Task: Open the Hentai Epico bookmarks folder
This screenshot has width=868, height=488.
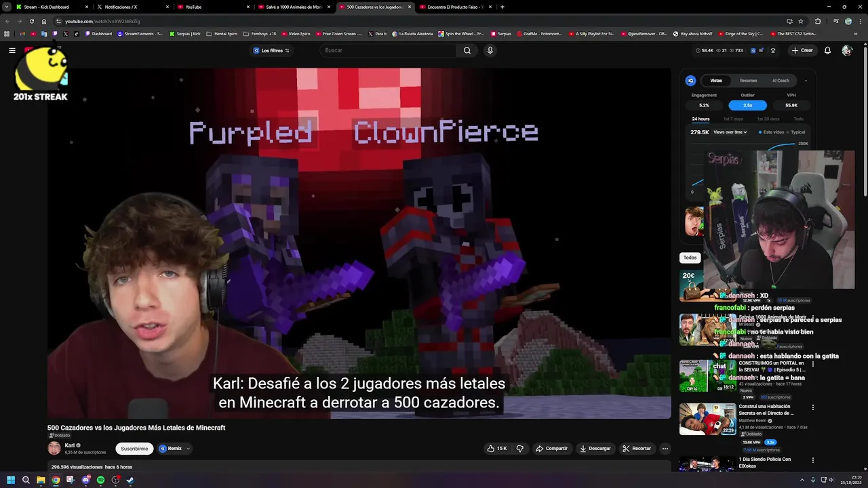Action: (222, 33)
